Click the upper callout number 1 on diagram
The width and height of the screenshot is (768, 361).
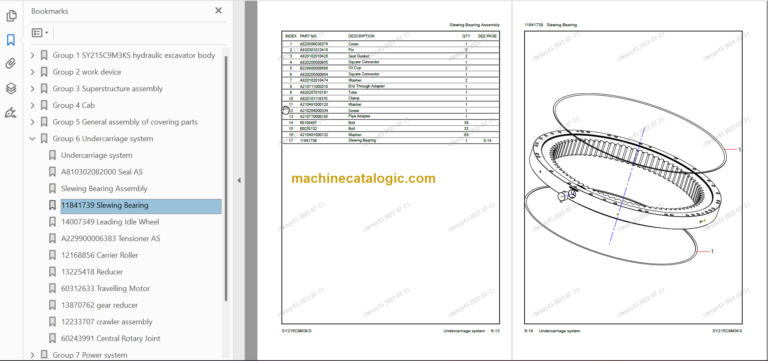click(x=739, y=149)
